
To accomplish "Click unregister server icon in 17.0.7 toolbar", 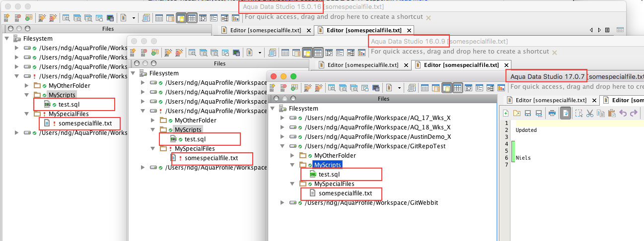I will [283, 88].
